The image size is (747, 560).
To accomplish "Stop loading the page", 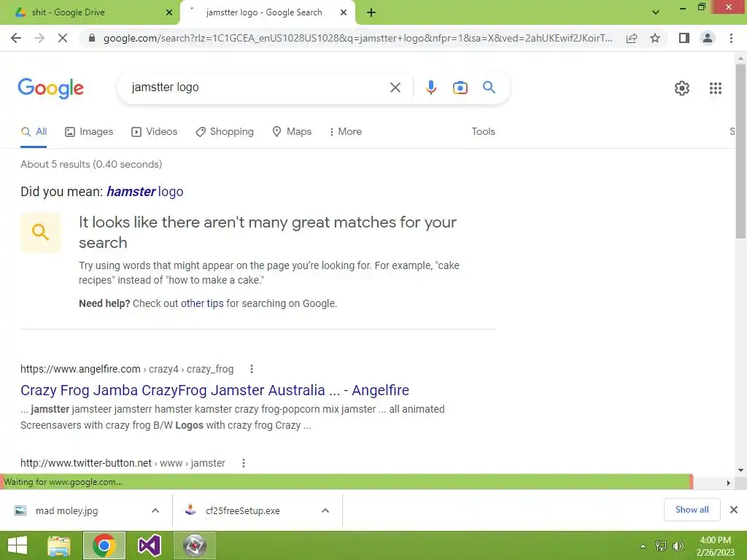I will coord(63,38).
